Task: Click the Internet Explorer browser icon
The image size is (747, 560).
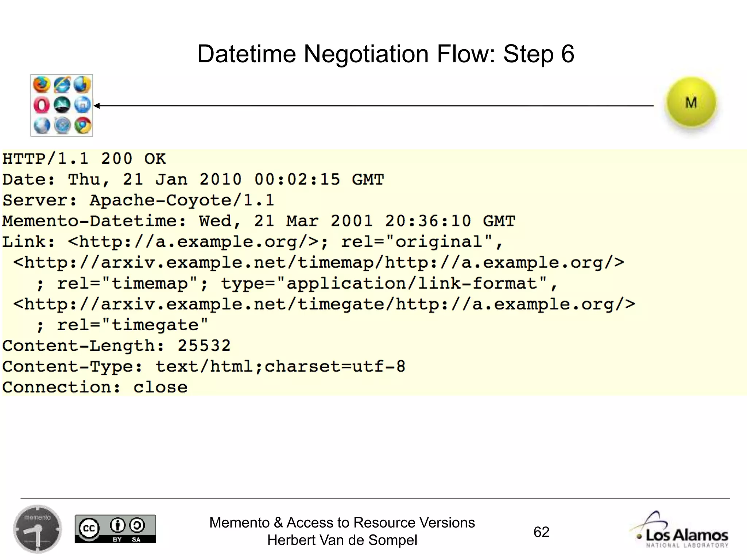Action: (62, 85)
